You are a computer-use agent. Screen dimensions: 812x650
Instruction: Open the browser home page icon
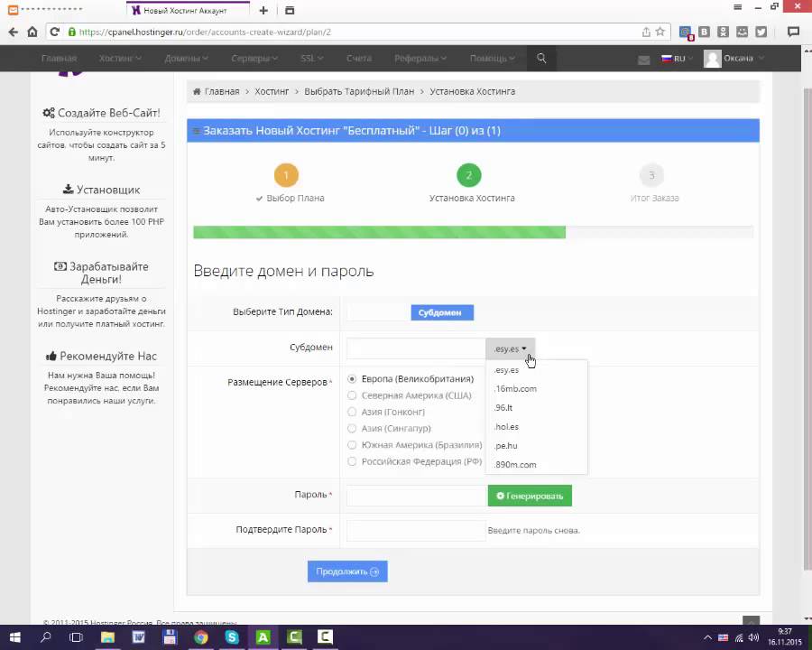click(x=32, y=32)
